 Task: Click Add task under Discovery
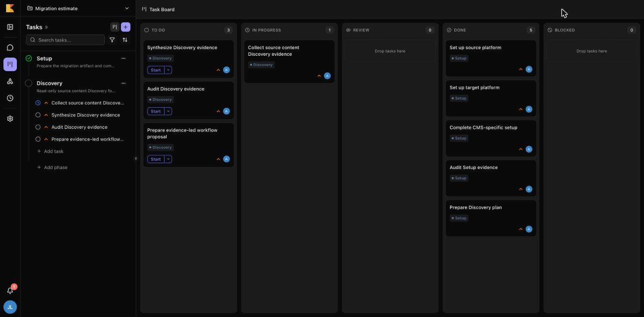pyautogui.click(x=50, y=151)
